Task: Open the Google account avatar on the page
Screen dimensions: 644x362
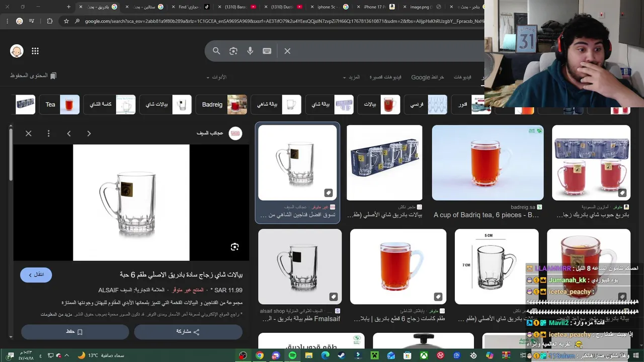Action: (17, 51)
